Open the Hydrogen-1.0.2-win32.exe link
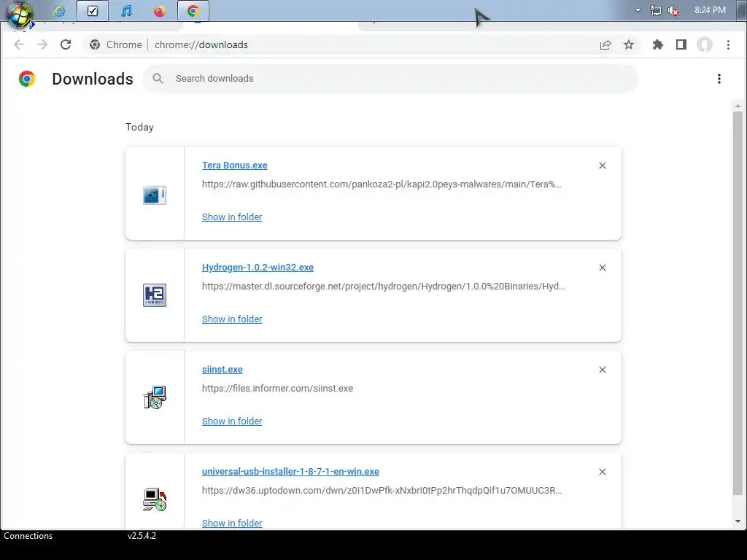747x560 pixels. click(258, 267)
